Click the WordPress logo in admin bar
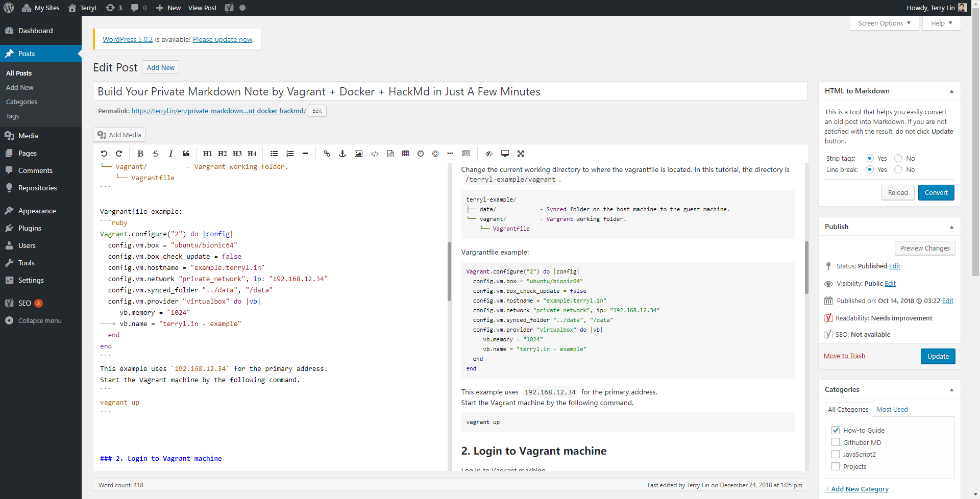Image resolution: width=980 pixels, height=499 pixels. (9, 8)
